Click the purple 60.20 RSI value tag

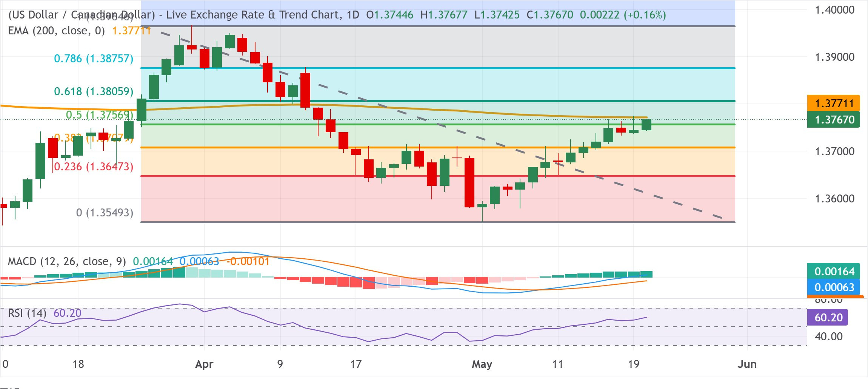pos(828,317)
